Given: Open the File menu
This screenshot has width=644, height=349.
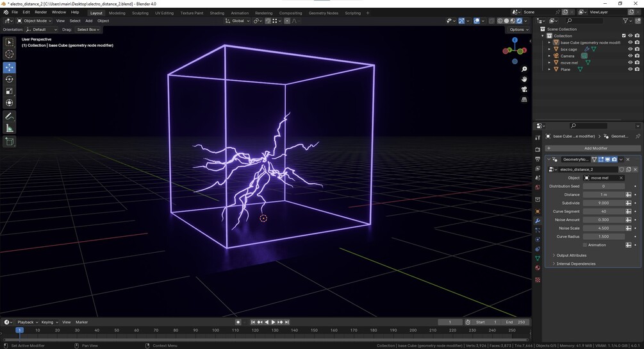Looking at the screenshot, I should pyautogui.click(x=15, y=12).
